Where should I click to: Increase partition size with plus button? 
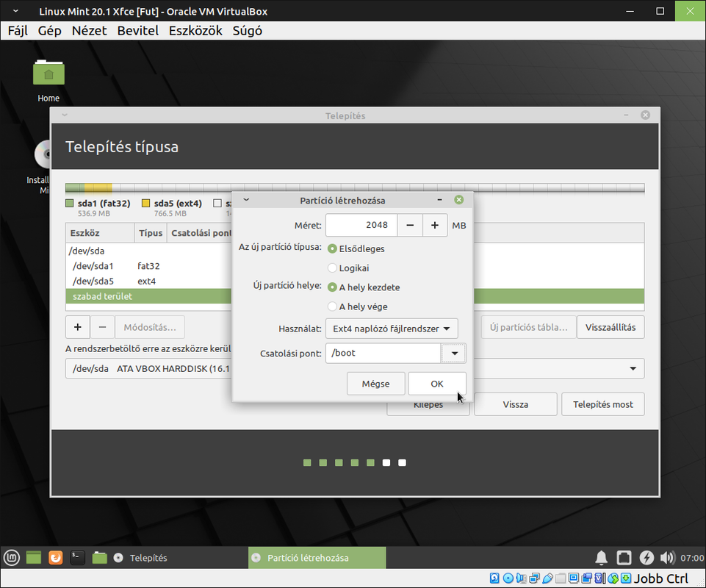click(434, 225)
